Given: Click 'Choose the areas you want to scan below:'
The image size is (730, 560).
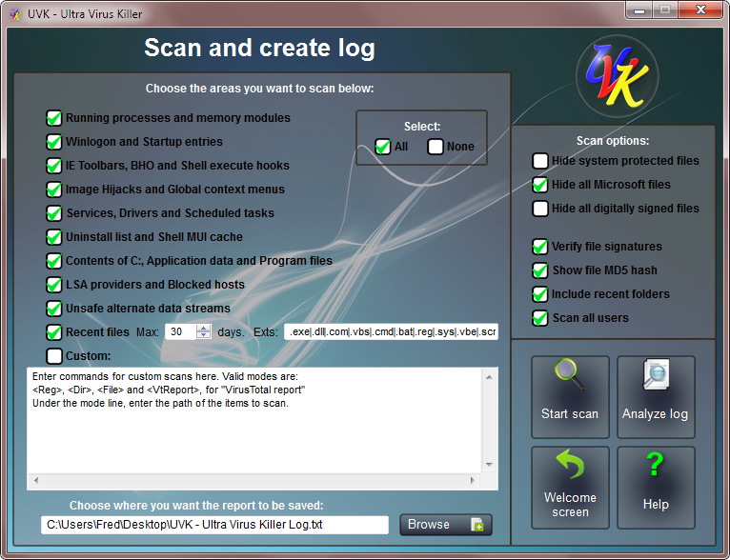Looking at the screenshot, I should (x=259, y=89).
